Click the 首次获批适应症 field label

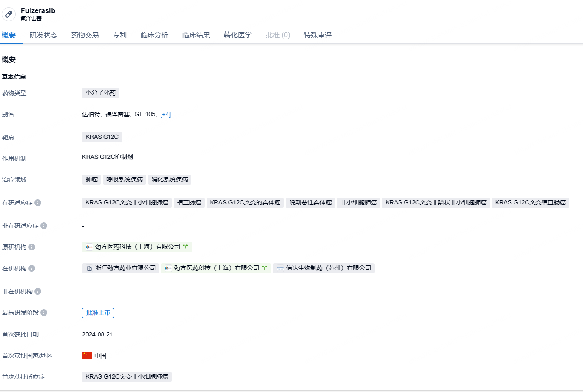tap(23, 377)
